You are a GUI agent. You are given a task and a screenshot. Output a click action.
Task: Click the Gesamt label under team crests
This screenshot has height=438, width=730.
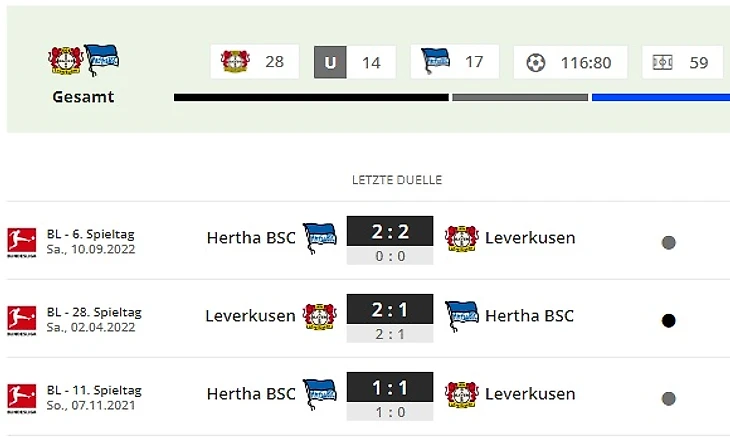pyautogui.click(x=84, y=97)
